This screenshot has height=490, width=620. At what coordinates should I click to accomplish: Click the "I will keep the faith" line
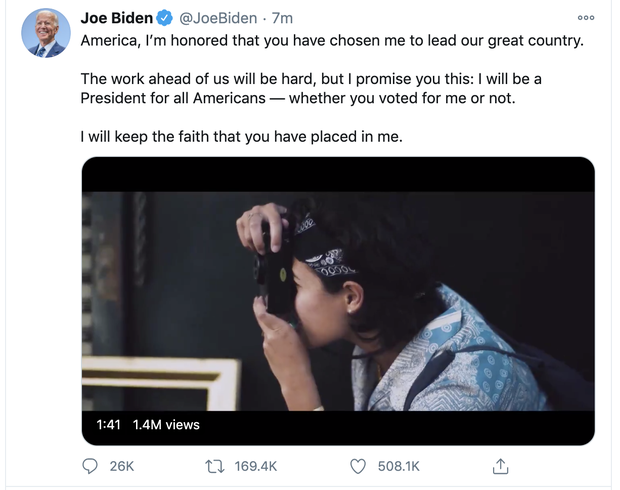[x=240, y=137]
